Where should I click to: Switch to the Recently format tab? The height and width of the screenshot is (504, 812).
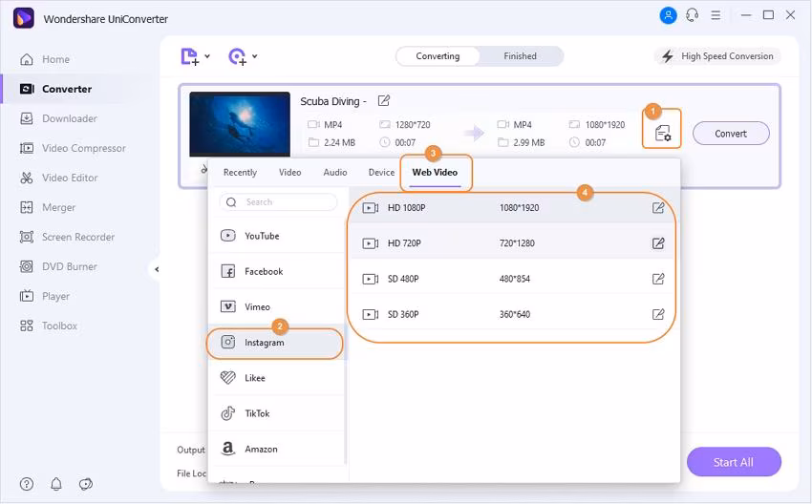(240, 173)
